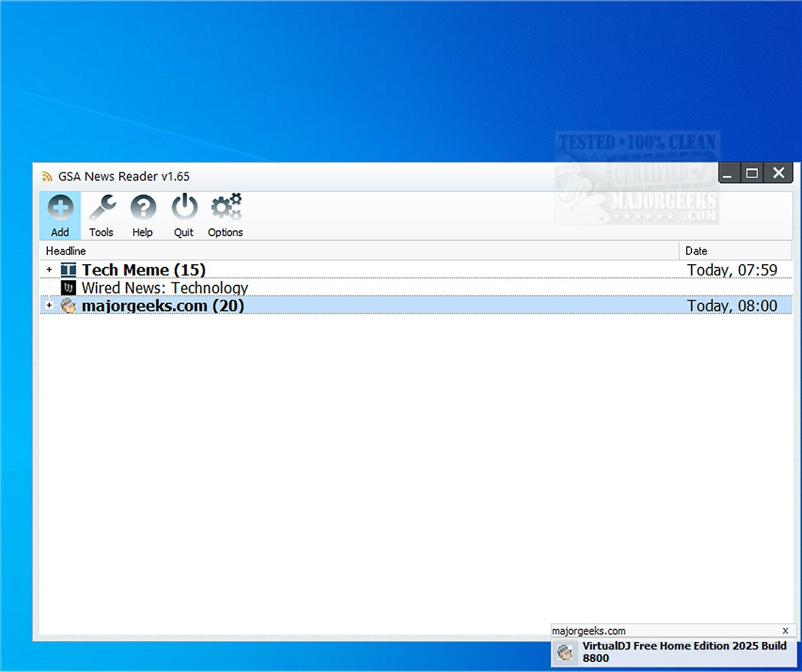
Task: Click the icon in the notification popup
Action: 565,652
